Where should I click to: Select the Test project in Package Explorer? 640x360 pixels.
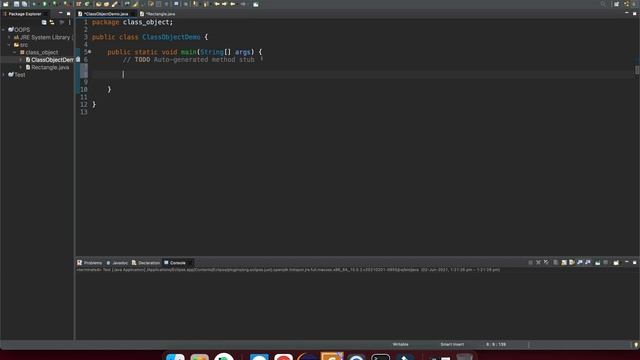coord(17,75)
